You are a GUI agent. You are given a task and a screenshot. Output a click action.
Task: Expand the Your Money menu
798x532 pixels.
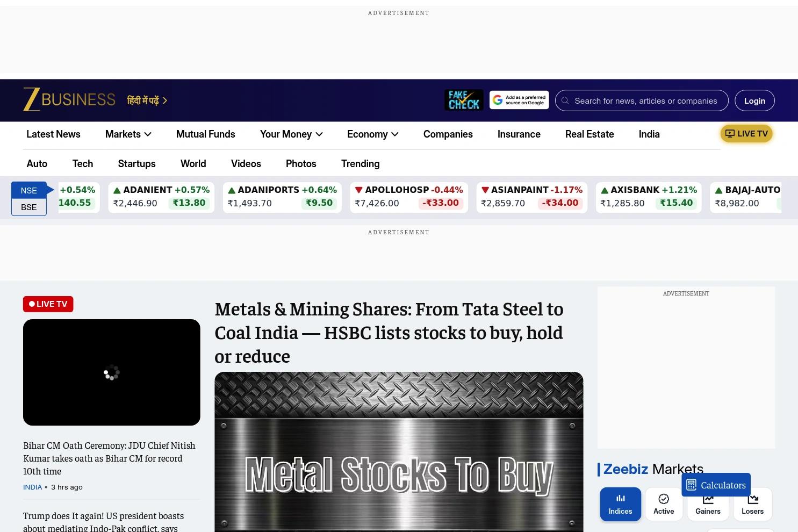coord(291,134)
